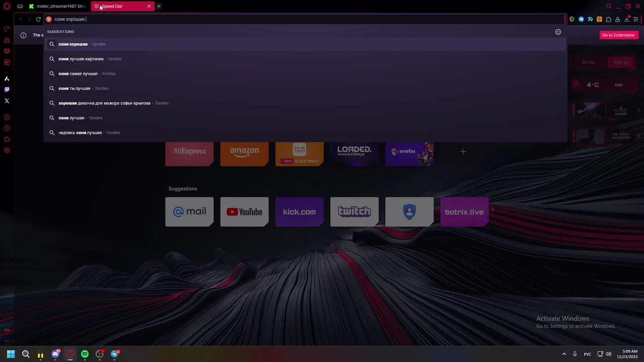This screenshot has height=362, width=644.
Task: Expand more suggestions with right chevron
Action: [x=493, y=210]
